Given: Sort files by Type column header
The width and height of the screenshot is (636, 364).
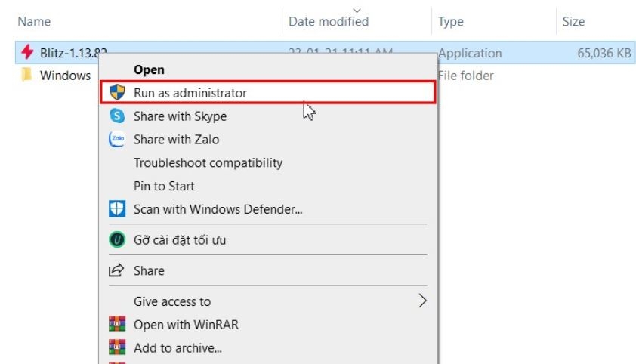Looking at the screenshot, I should [450, 21].
